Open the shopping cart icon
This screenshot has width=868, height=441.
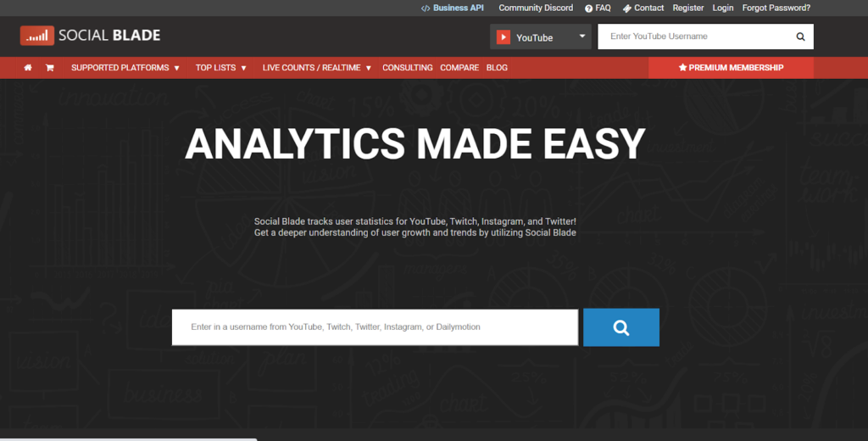click(x=50, y=68)
